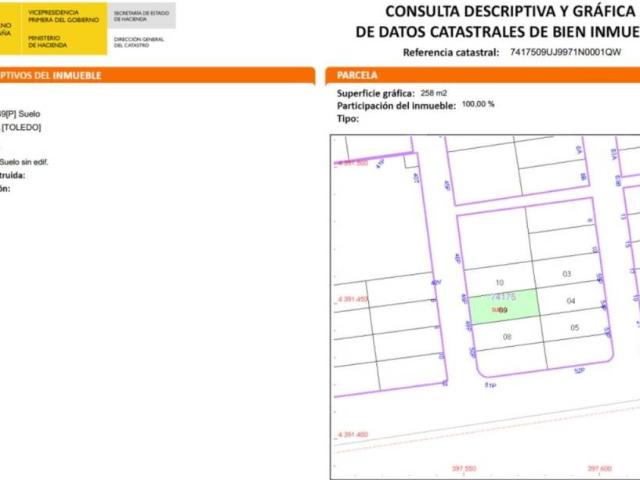Click parcel 10 on the map
This screenshot has height=480, width=640.
[500, 282]
